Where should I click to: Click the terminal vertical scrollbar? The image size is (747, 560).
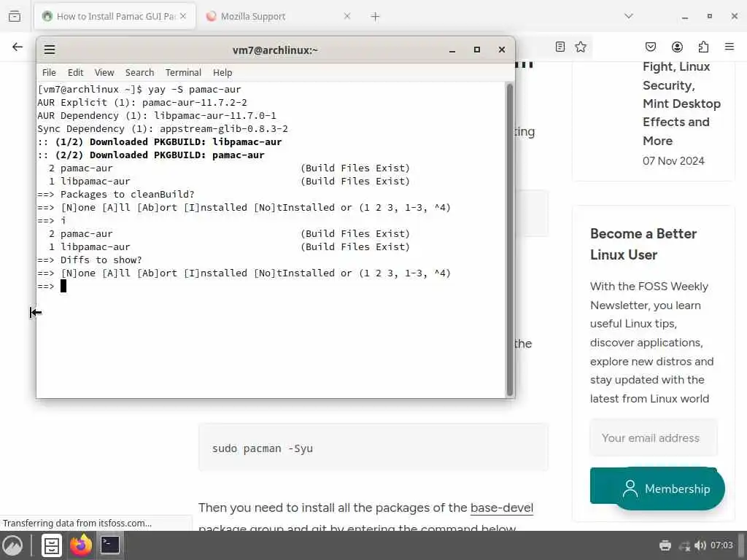click(x=509, y=239)
